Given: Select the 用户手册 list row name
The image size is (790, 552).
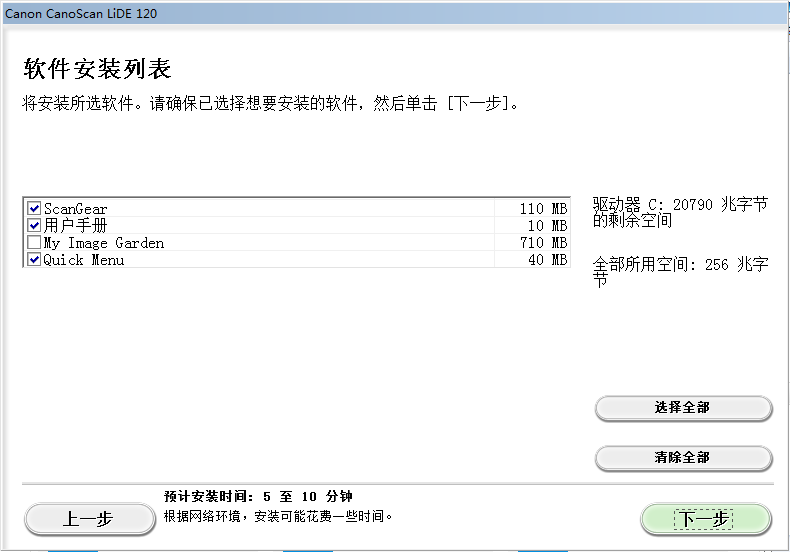Looking at the screenshot, I should [76, 225].
